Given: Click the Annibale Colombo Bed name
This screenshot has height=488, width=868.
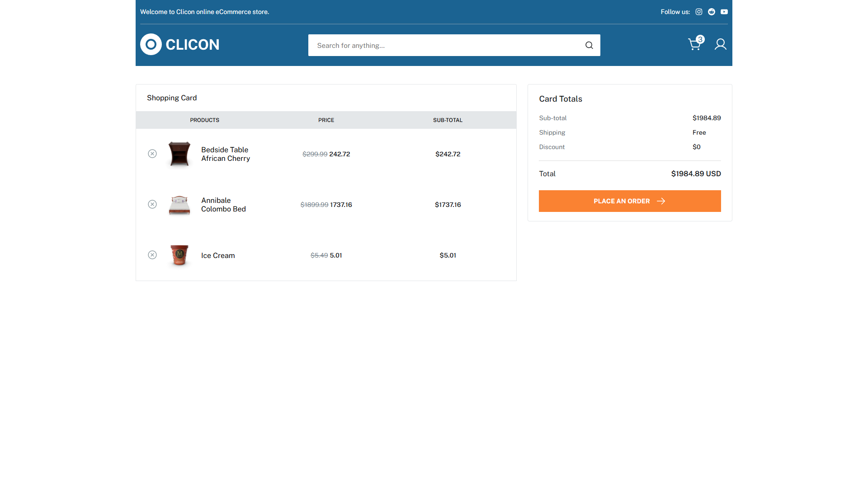Looking at the screenshot, I should click(223, 205).
